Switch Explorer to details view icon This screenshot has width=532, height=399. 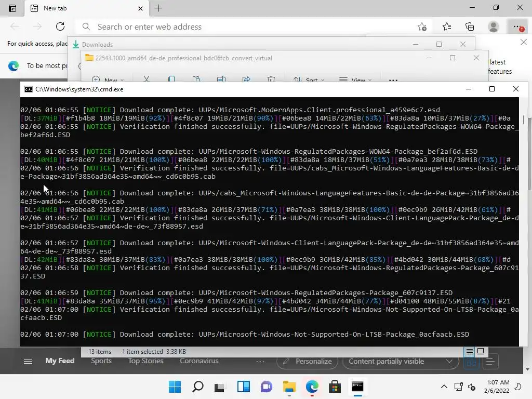pyautogui.click(x=469, y=352)
